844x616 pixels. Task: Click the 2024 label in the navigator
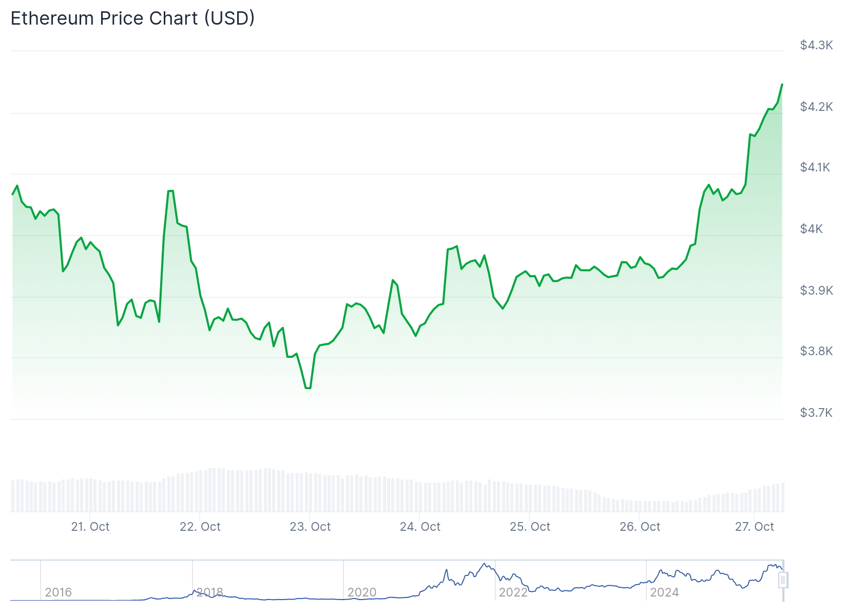click(664, 592)
